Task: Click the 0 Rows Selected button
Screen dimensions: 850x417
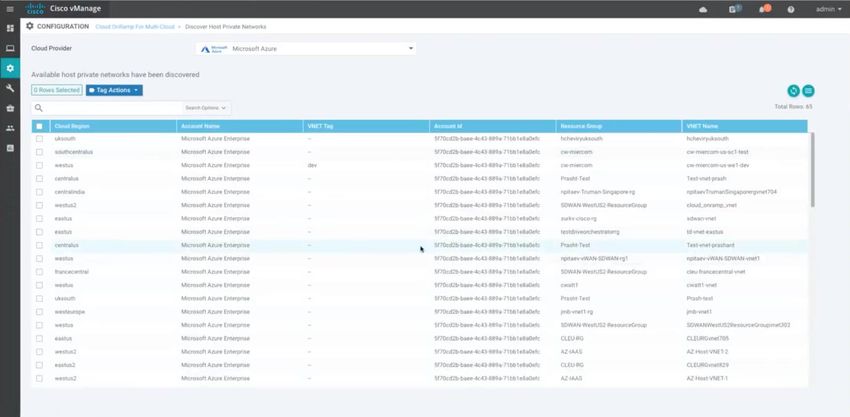Action: click(x=57, y=91)
